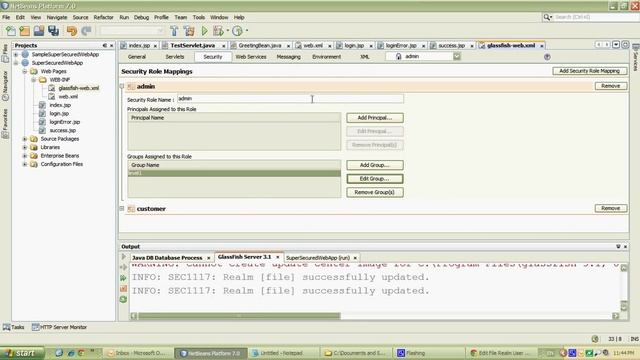The image size is (640, 360).
Task: Open the Window menu
Action: click(x=219, y=18)
